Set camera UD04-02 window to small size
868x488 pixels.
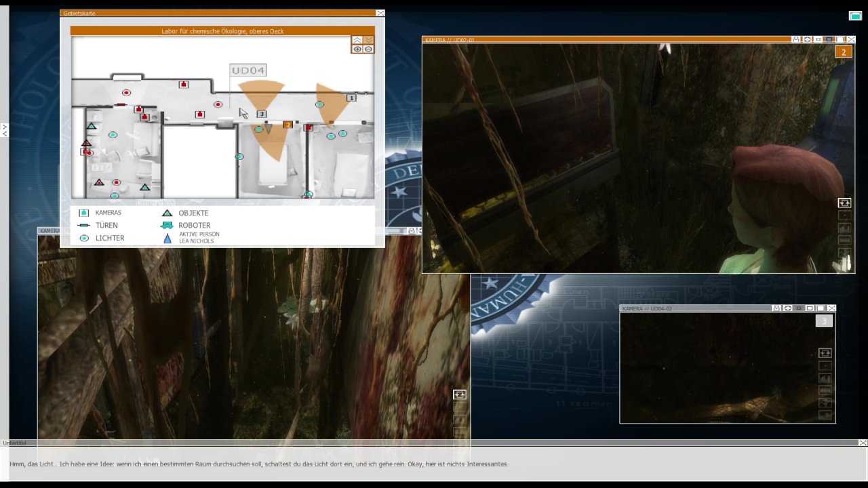point(799,308)
